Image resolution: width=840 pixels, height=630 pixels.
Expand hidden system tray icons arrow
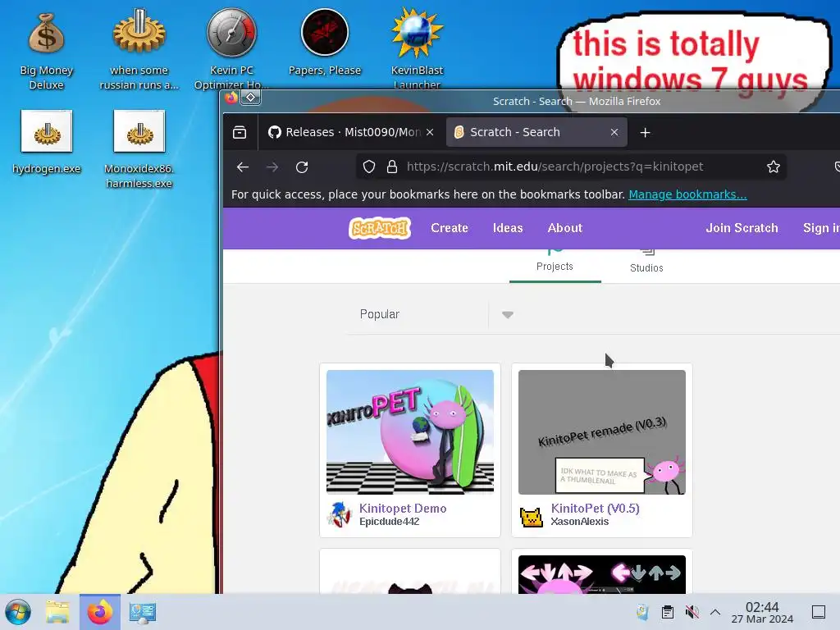[x=715, y=612]
